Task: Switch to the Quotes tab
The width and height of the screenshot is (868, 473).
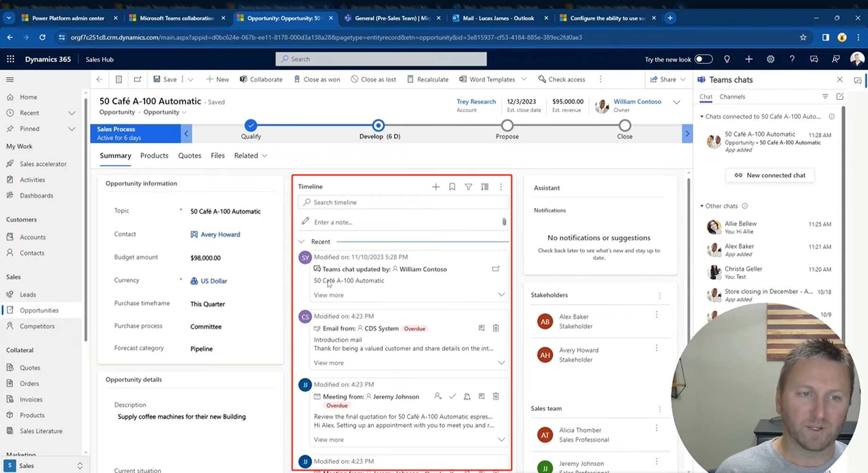Action: [x=190, y=156]
